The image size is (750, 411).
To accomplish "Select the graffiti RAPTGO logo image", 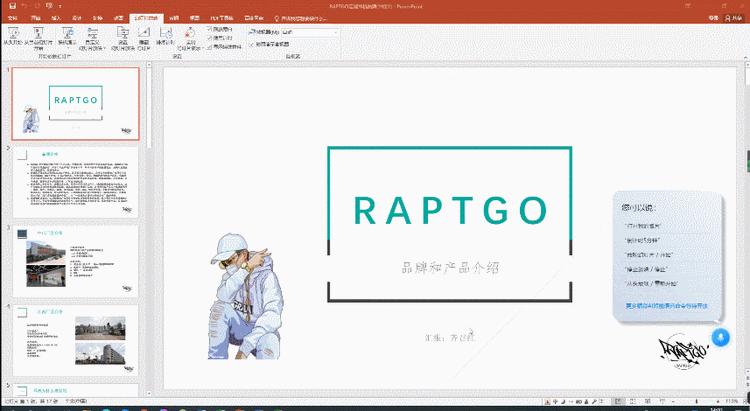I will pos(682,352).
